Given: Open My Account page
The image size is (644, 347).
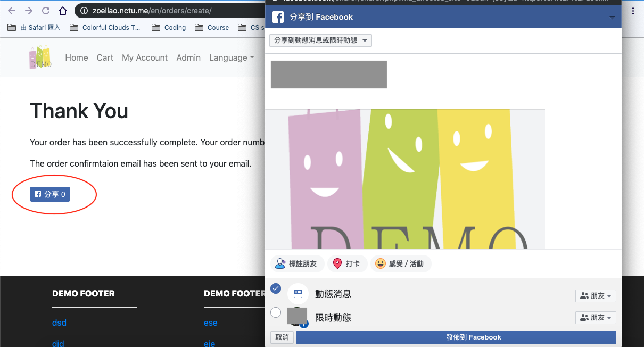Looking at the screenshot, I should (x=145, y=57).
